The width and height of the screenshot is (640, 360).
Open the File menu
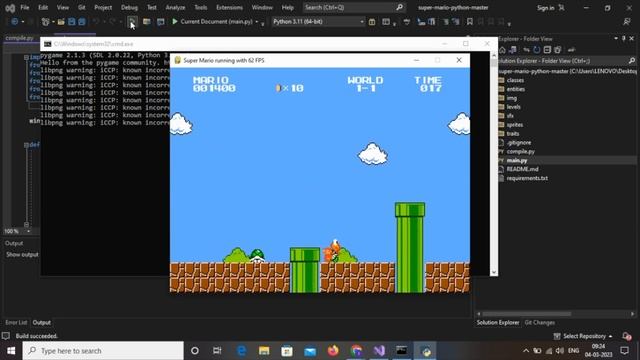24,7
